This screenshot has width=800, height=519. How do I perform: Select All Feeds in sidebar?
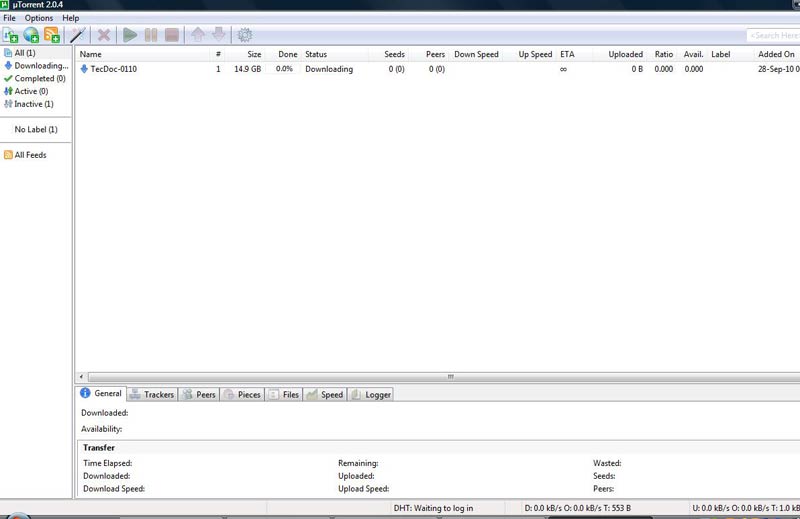[x=30, y=155]
